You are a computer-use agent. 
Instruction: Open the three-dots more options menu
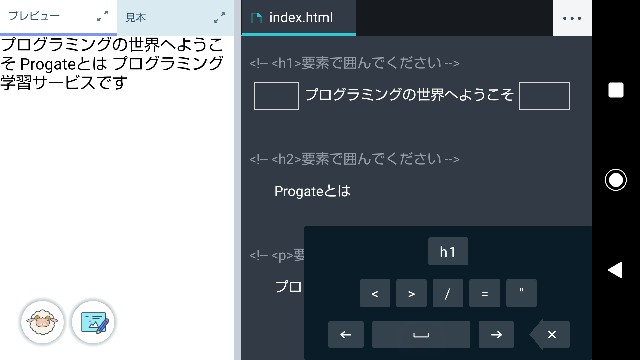click(x=571, y=18)
